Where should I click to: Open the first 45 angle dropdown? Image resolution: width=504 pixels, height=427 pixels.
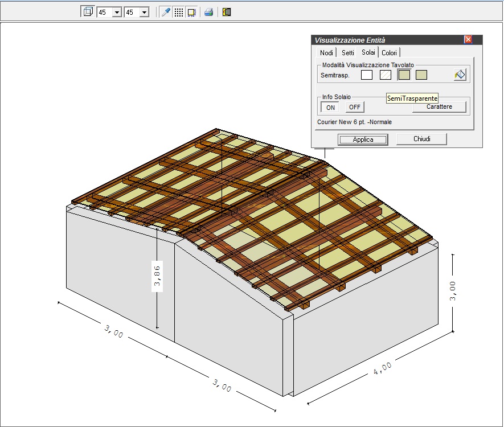(x=117, y=13)
